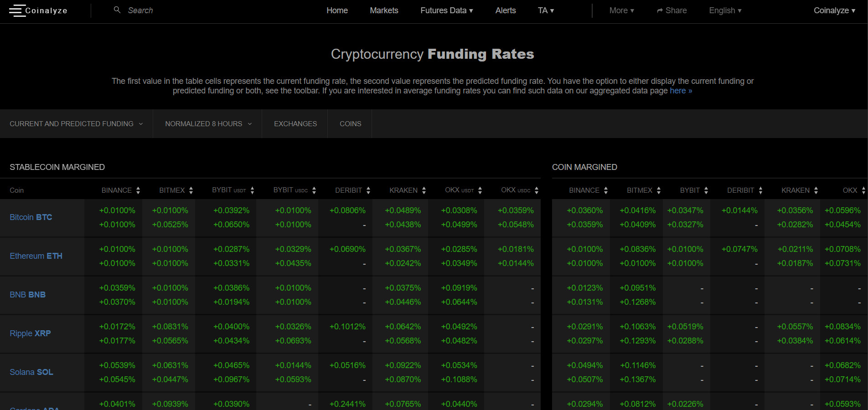Open English language selector
The image size is (868, 410).
[725, 10]
